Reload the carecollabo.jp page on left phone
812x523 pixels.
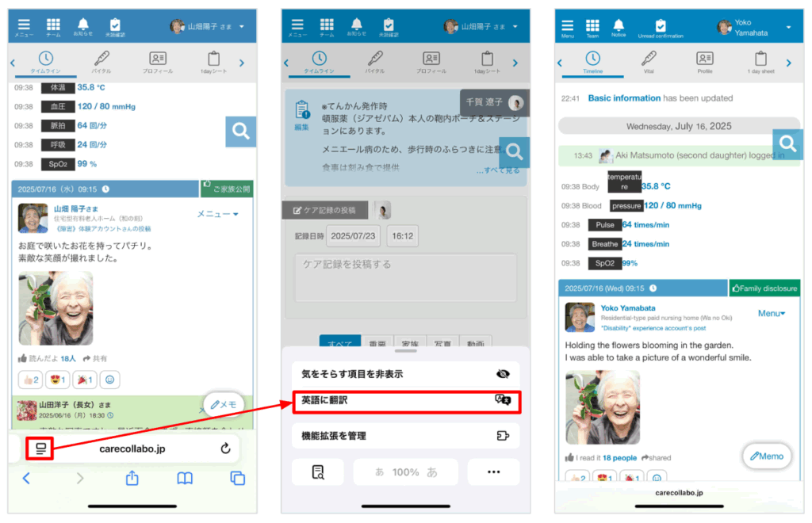225,449
